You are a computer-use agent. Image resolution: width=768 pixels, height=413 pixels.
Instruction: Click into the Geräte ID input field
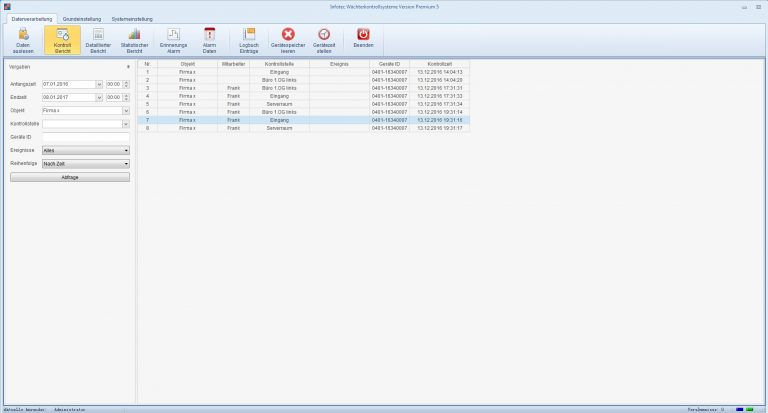click(86, 137)
